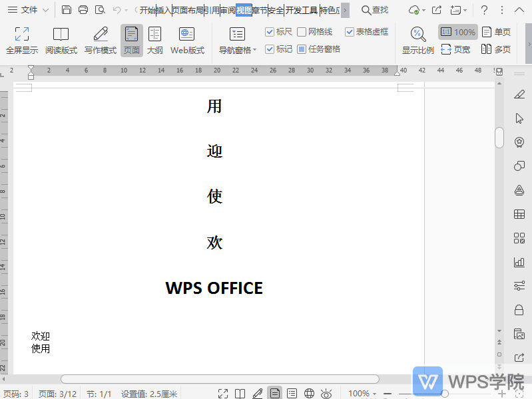The height and width of the screenshot is (399, 532).
Task: Expand the Undo history dropdown arrow
Action: coord(127,11)
